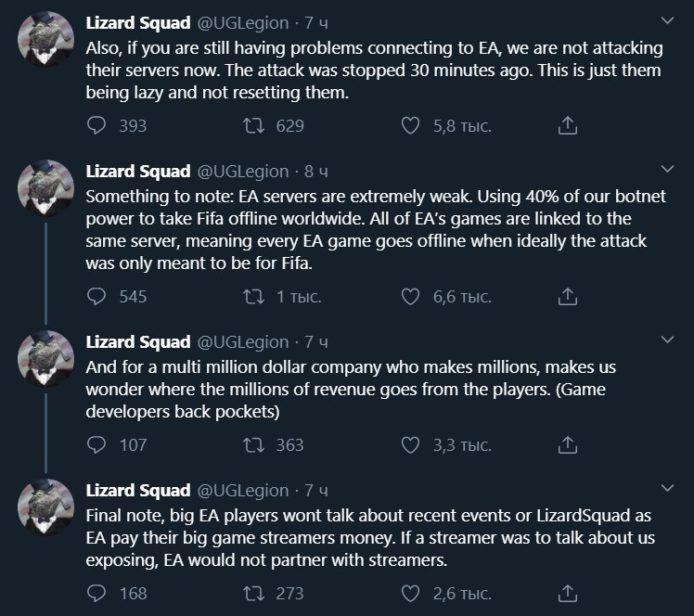
Task: Share the tweet about attack stopped 30 minutes ago
Action: (568, 125)
